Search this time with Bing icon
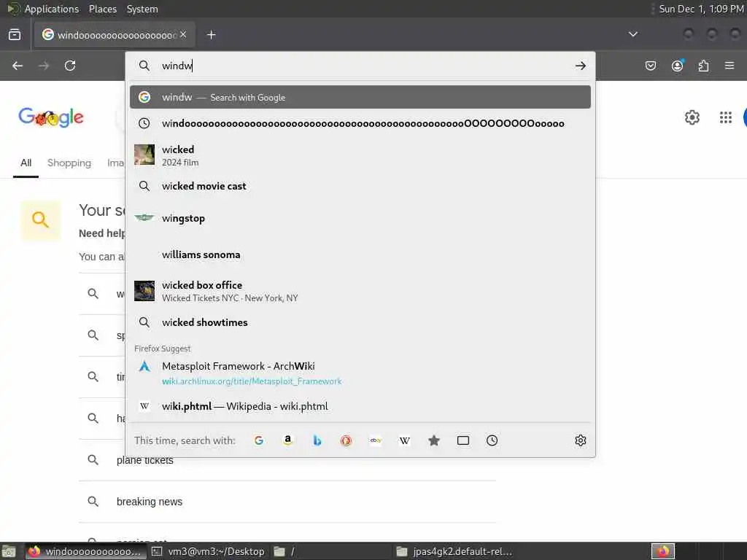 (317, 440)
